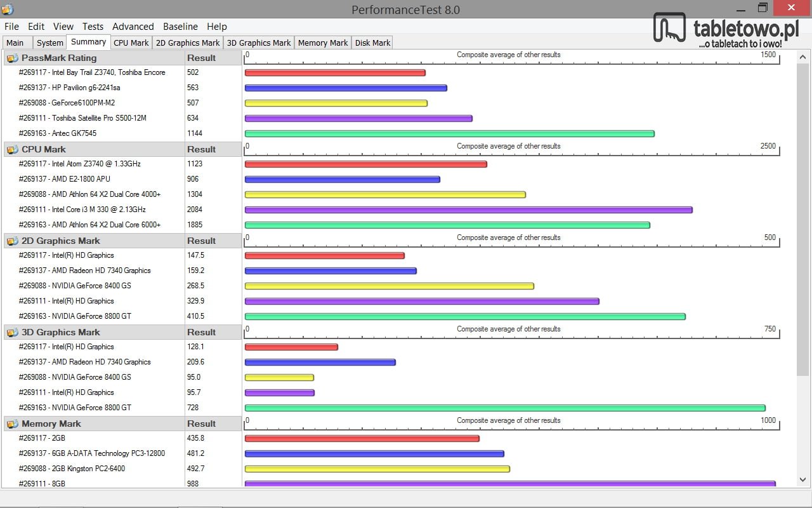
Task: Click the red Intel Bay Trail PassMark bar
Action: point(335,72)
